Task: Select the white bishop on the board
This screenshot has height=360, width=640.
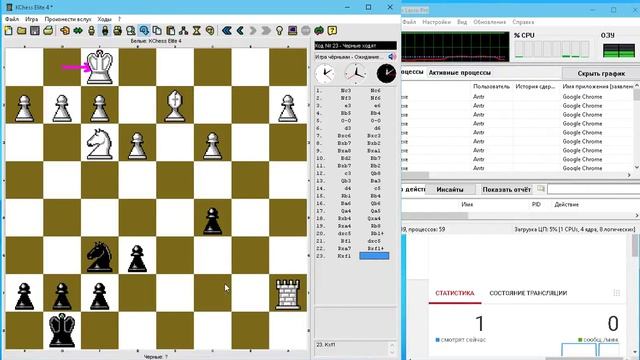Action: pyautogui.click(x=175, y=106)
